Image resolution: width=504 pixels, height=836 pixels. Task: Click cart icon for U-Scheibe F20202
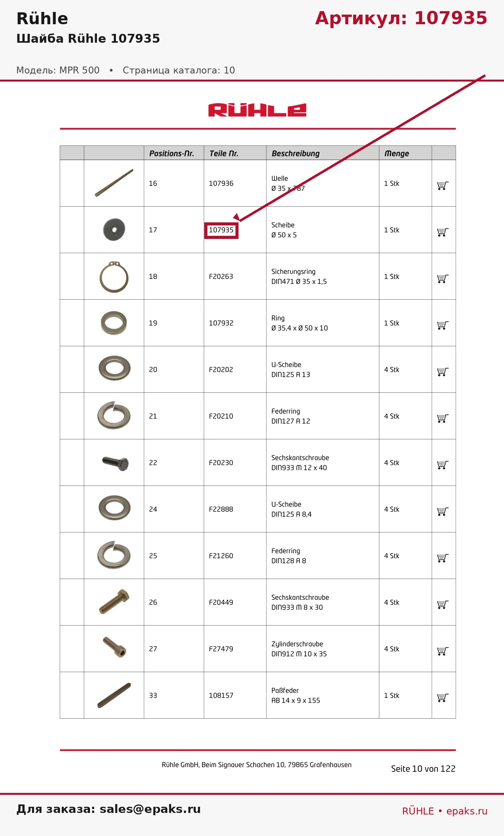443,372
